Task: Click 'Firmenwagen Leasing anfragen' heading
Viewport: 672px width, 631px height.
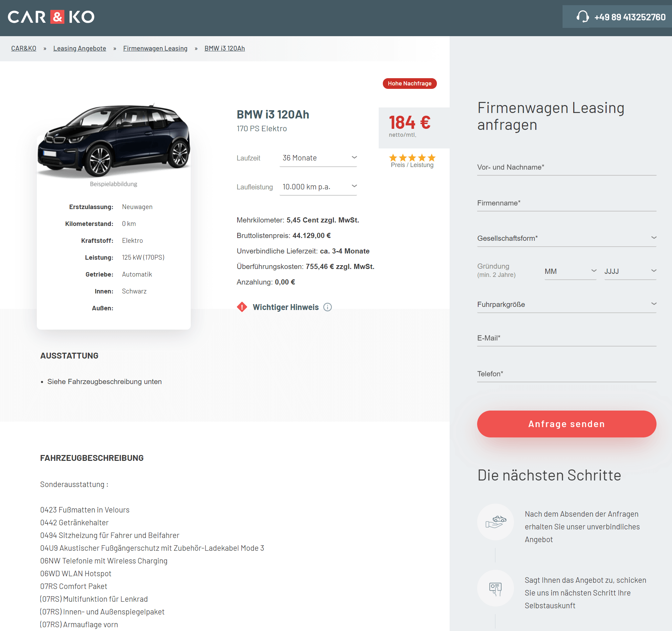Action: pos(551,116)
